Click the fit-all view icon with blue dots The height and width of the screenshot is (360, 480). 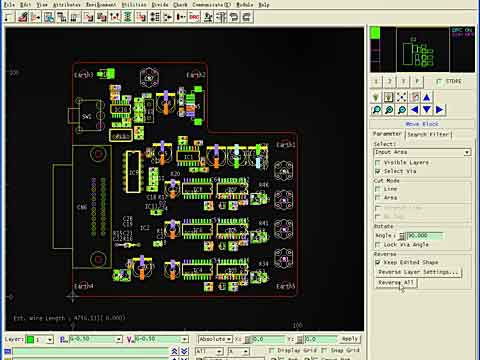tap(402, 97)
